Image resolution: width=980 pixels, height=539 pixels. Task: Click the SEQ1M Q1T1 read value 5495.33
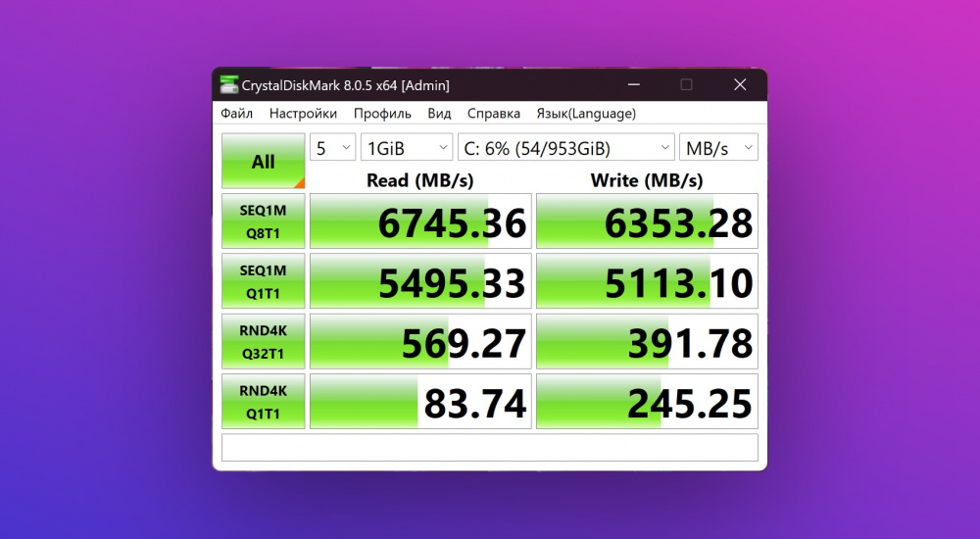pyautogui.click(x=420, y=280)
